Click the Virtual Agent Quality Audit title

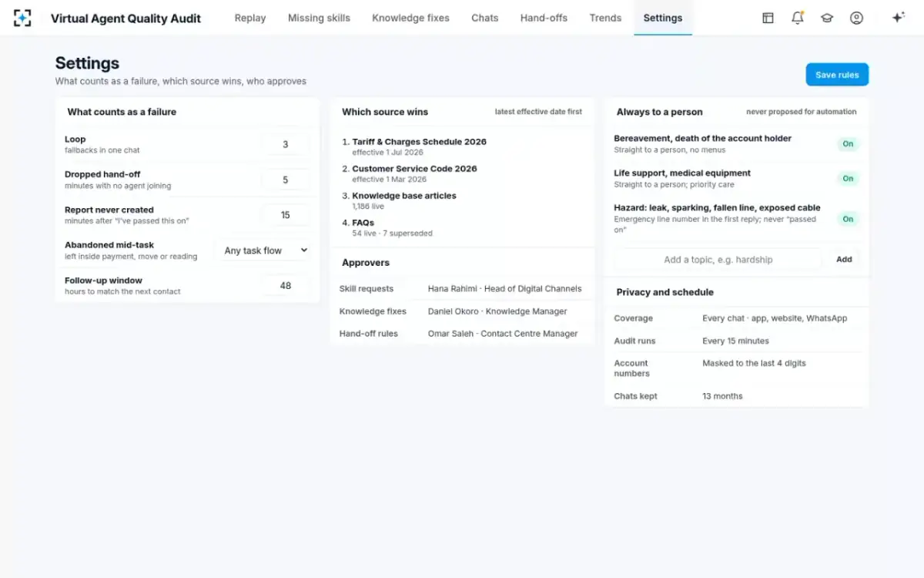point(126,18)
